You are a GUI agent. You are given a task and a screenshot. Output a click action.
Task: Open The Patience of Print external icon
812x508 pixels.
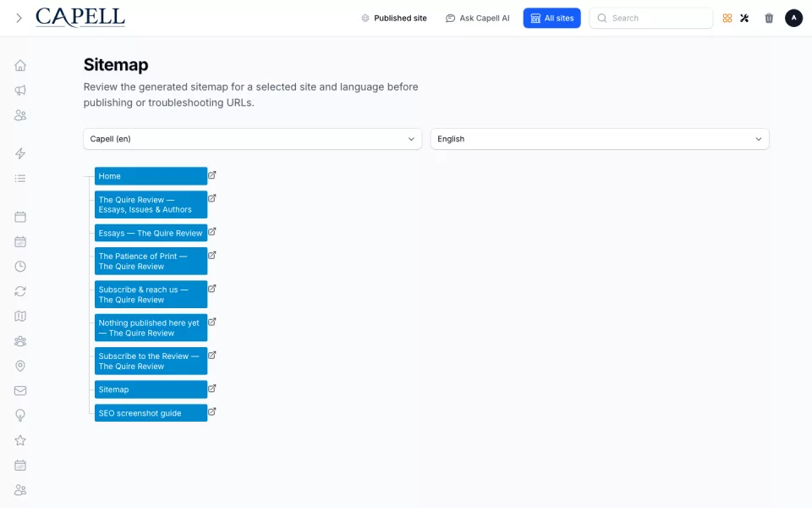click(211, 255)
